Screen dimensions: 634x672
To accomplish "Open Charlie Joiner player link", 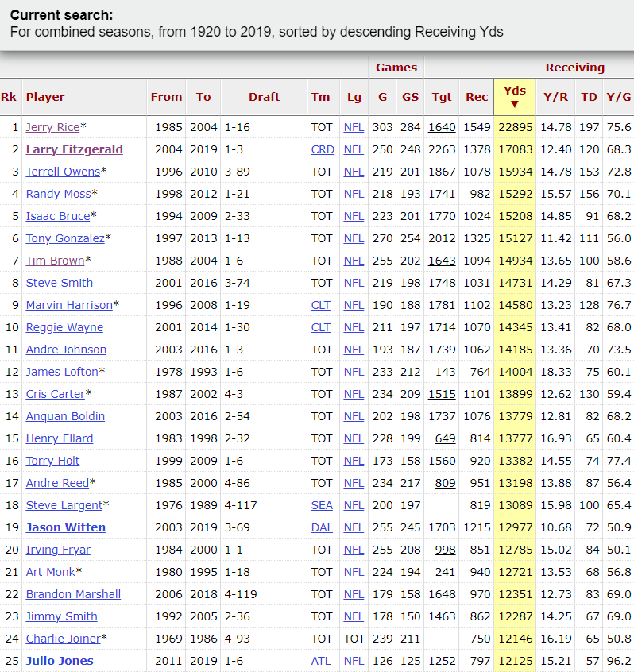I will (63, 640).
